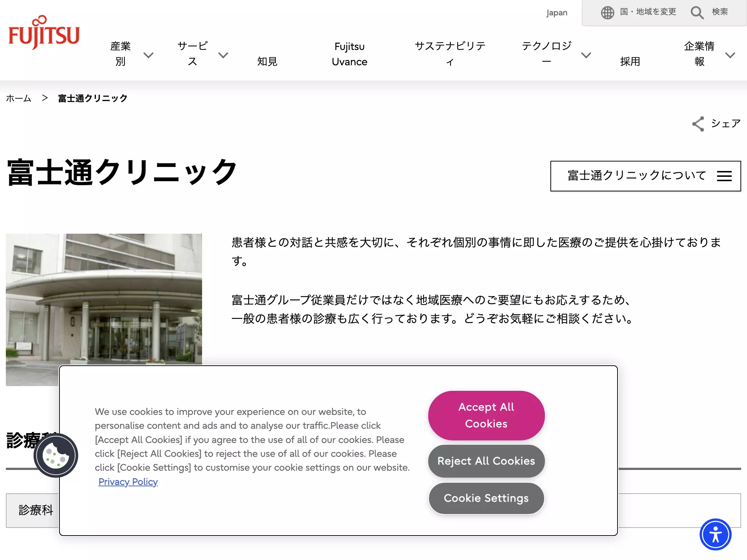Click the share icon

[698, 124]
